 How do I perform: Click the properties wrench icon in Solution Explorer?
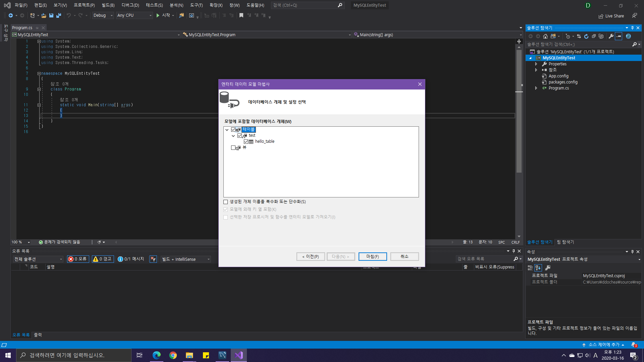[x=611, y=36]
